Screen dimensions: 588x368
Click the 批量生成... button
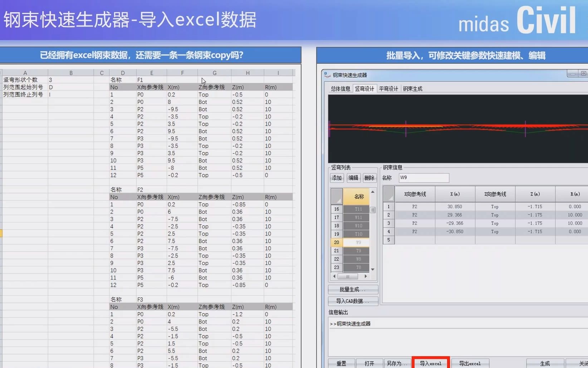pos(353,289)
